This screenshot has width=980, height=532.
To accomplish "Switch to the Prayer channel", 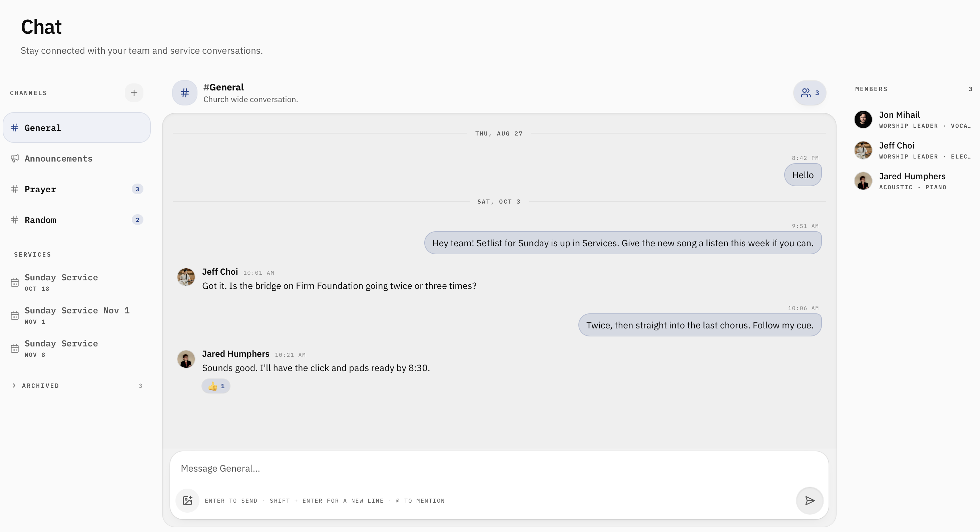I will coord(77,189).
